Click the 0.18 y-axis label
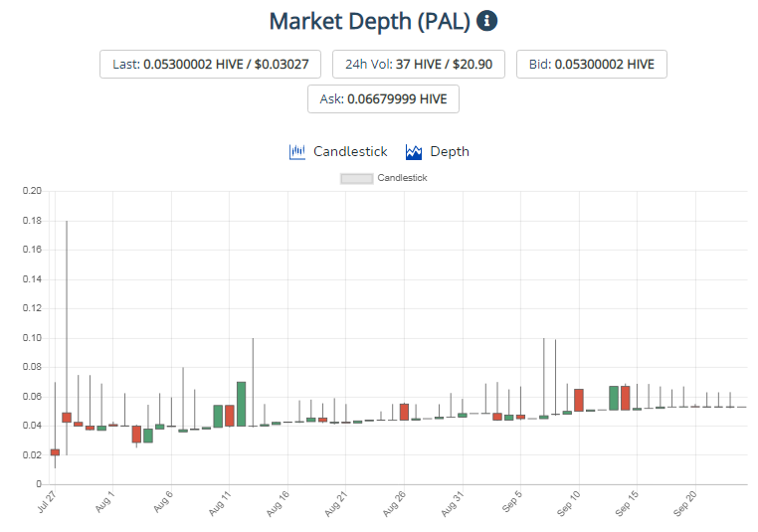The width and height of the screenshot is (758, 532). (x=33, y=221)
